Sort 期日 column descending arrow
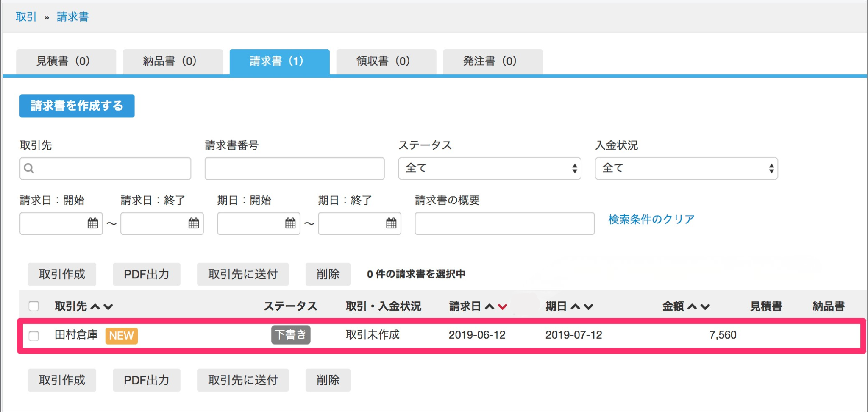 [x=588, y=306]
